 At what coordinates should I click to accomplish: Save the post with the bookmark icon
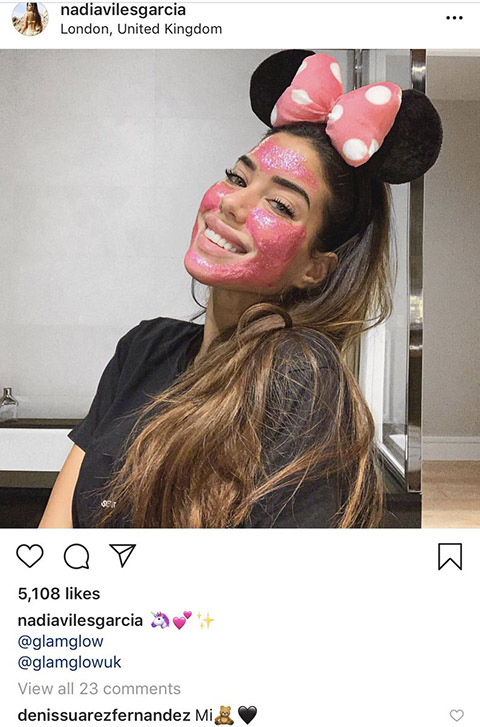pos(450,556)
